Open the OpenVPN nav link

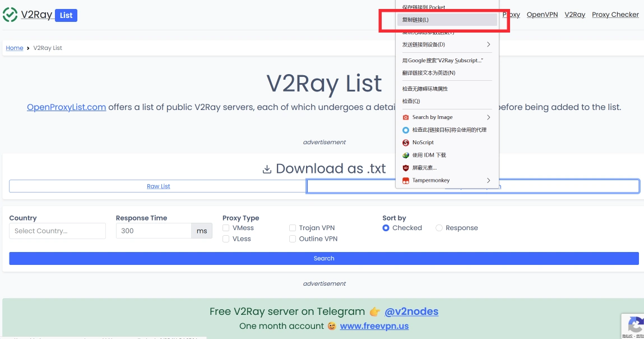click(542, 15)
